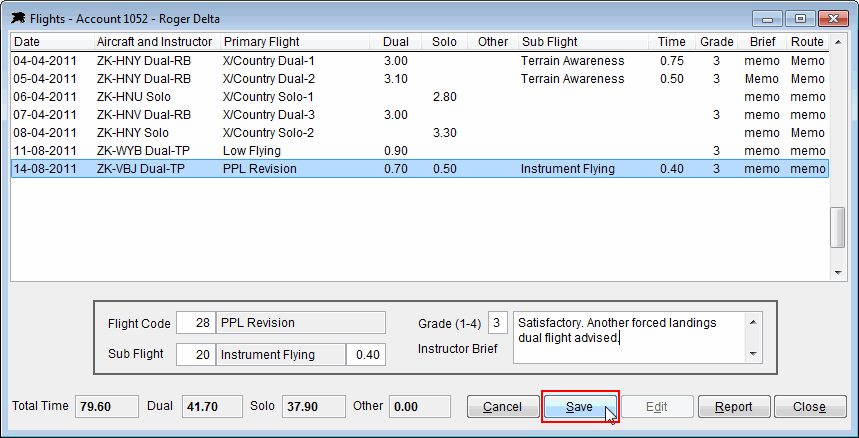This screenshot has width=859, height=438.
Task: Click the list scrollbar up arrow
Action: (x=838, y=42)
